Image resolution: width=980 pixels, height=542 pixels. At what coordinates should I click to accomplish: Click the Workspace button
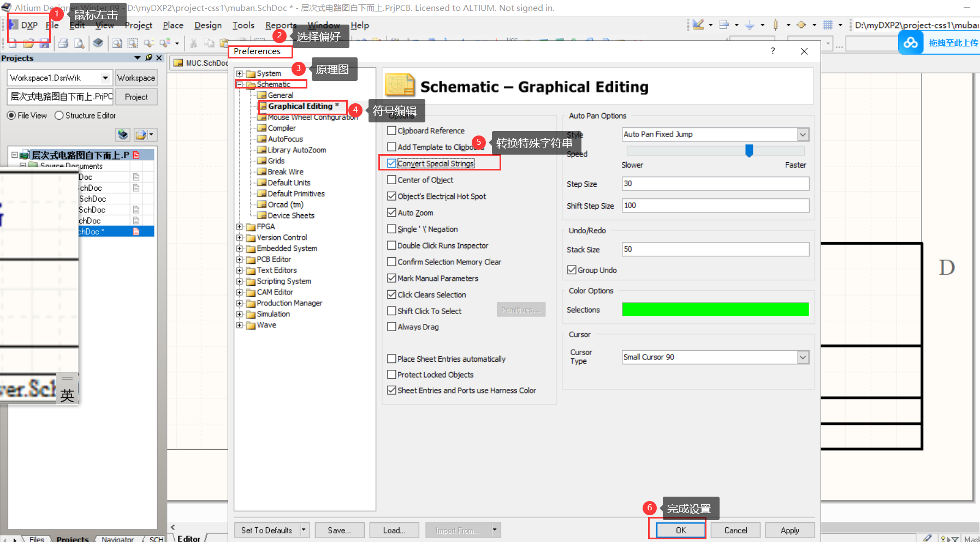[136, 78]
